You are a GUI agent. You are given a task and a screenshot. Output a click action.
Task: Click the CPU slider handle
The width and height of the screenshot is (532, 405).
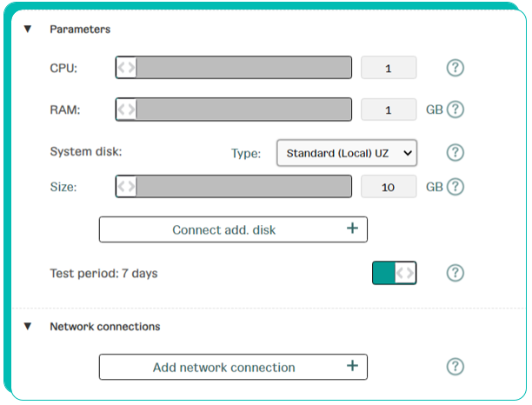tap(126, 68)
